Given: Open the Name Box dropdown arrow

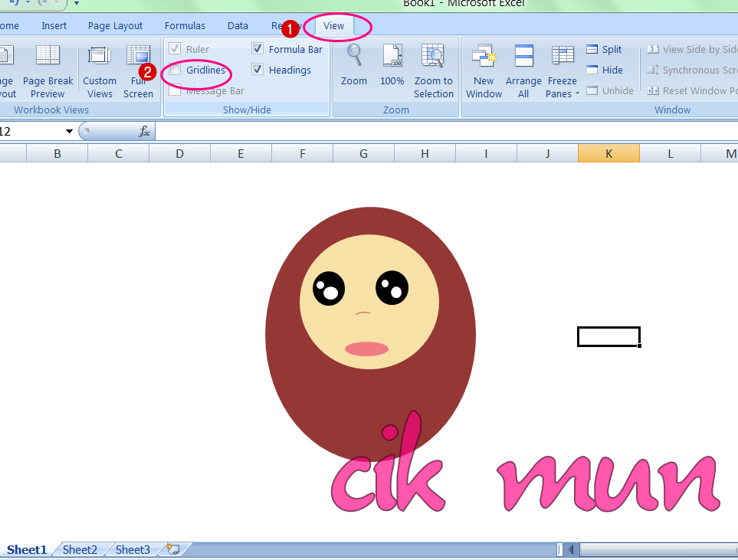Looking at the screenshot, I should tap(69, 131).
